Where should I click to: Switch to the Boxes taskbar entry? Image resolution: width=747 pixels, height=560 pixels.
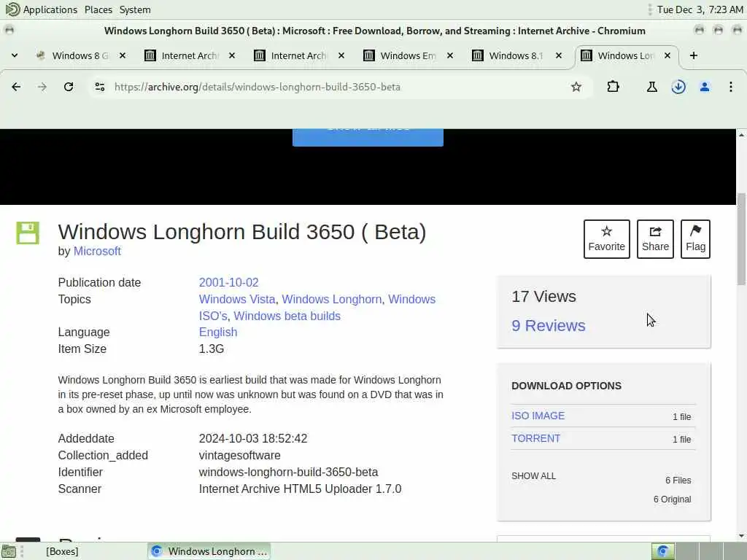[62, 551]
